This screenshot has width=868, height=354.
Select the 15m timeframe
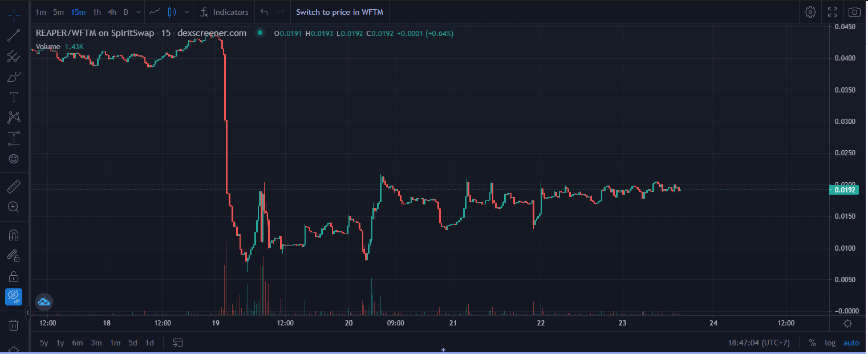(78, 12)
